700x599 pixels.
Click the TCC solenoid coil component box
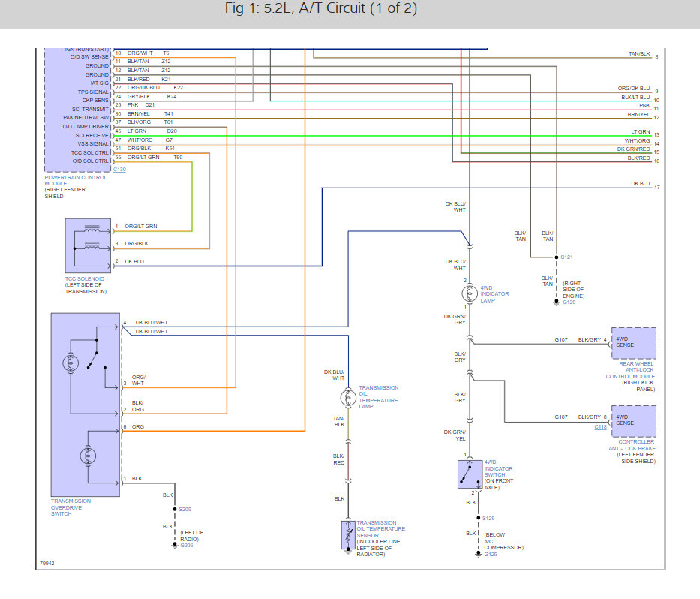coord(88,245)
